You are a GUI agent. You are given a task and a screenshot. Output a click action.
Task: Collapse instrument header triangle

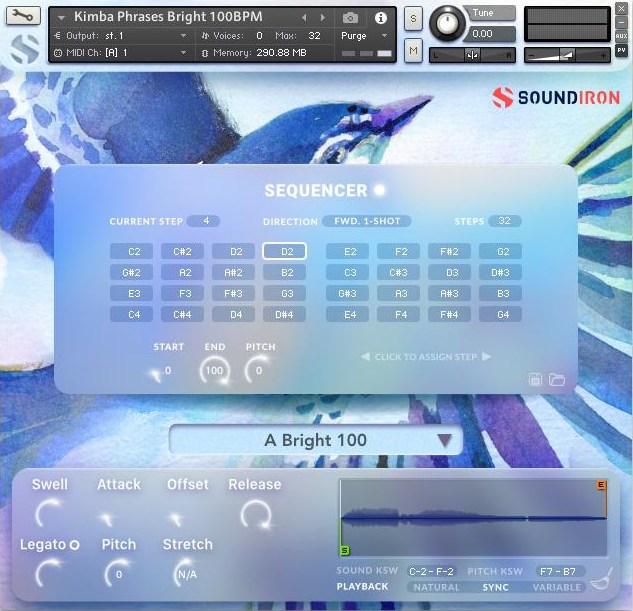(x=61, y=18)
